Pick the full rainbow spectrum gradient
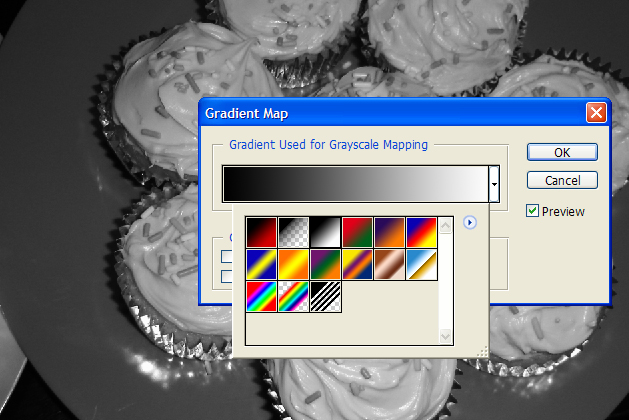This screenshot has height=420, width=629. pos(262,296)
